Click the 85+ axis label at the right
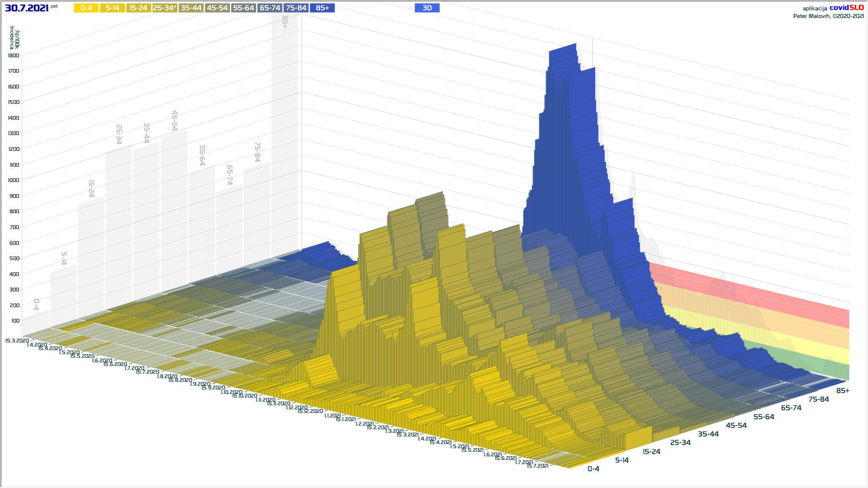The height and width of the screenshot is (488, 868). (842, 391)
